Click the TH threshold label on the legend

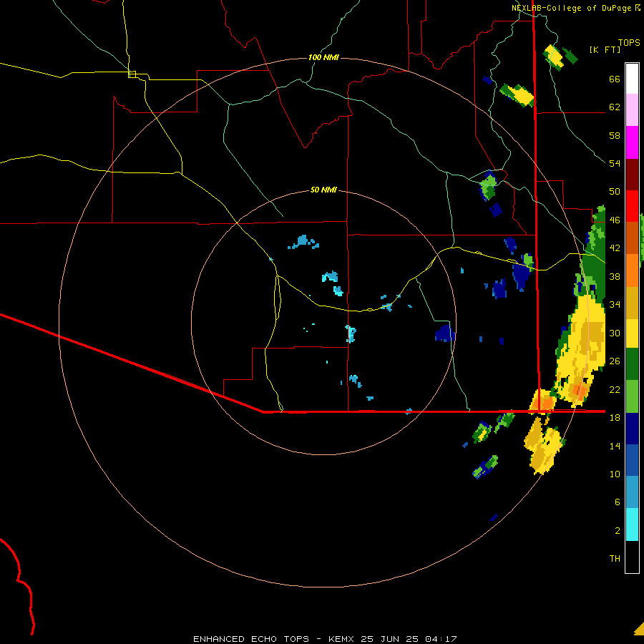coord(615,559)
